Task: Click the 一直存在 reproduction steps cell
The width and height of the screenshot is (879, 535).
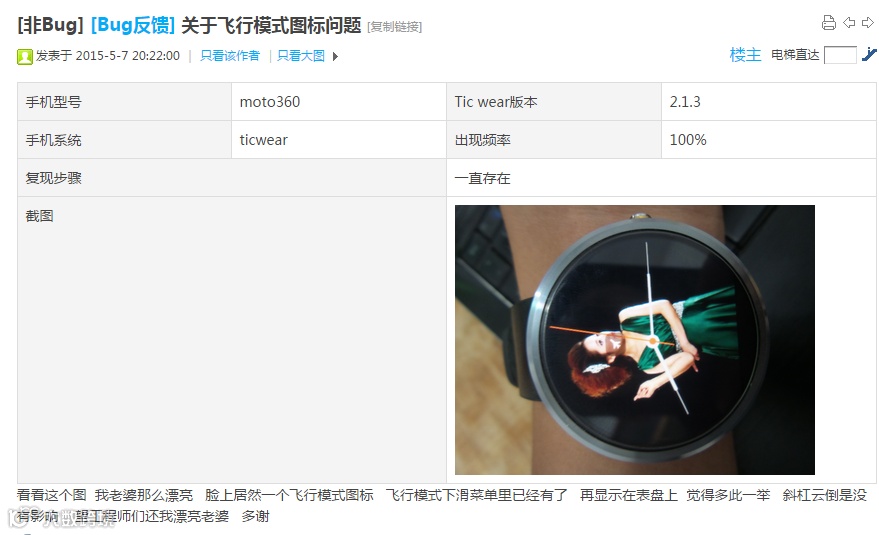Action: [x=661, y=178]
